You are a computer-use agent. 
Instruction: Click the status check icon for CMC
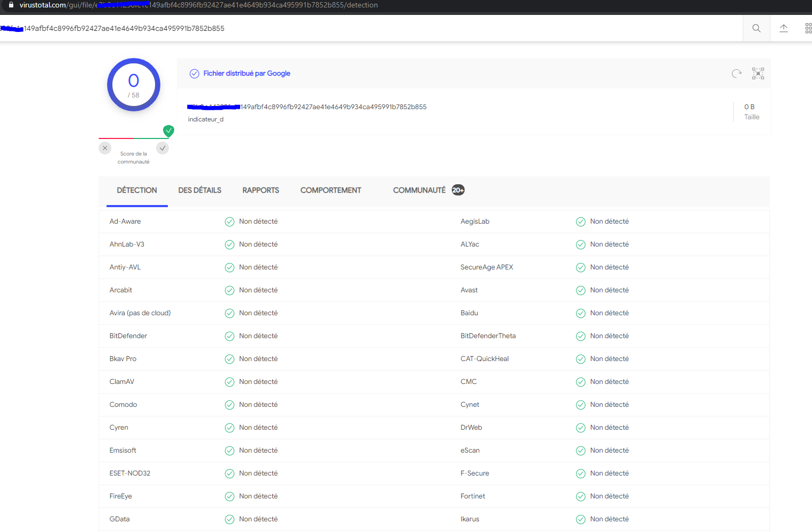[x=581, y=382]
